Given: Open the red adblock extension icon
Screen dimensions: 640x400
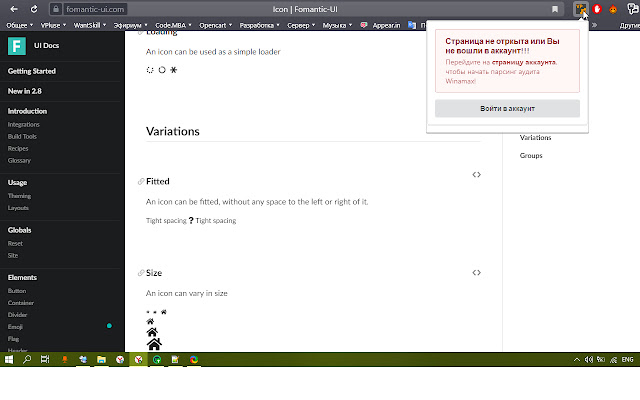Looking at the screenshot, I should pyautogui.click(x=597, y=9).
